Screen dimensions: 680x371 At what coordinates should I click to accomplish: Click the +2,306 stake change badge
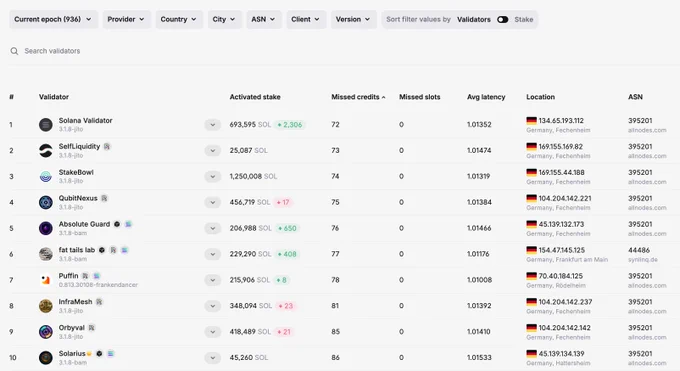tap(290, 125)
